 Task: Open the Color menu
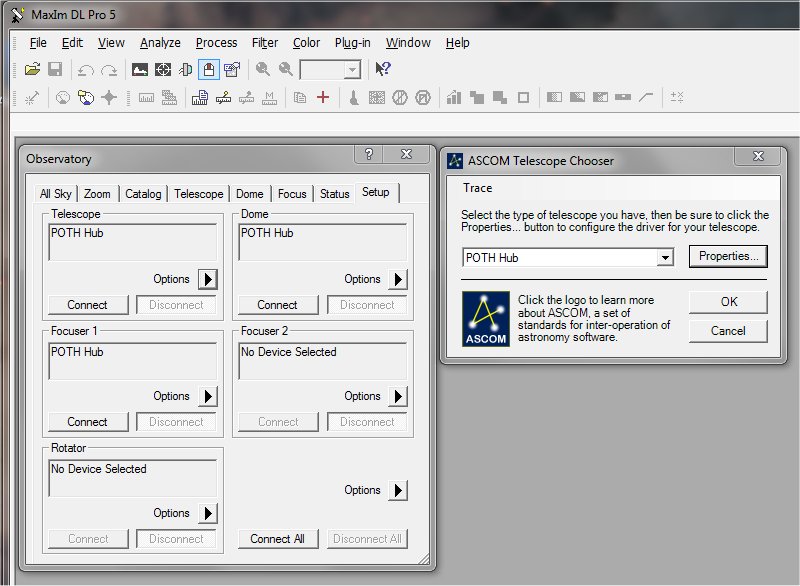click(x=306, y=43)
